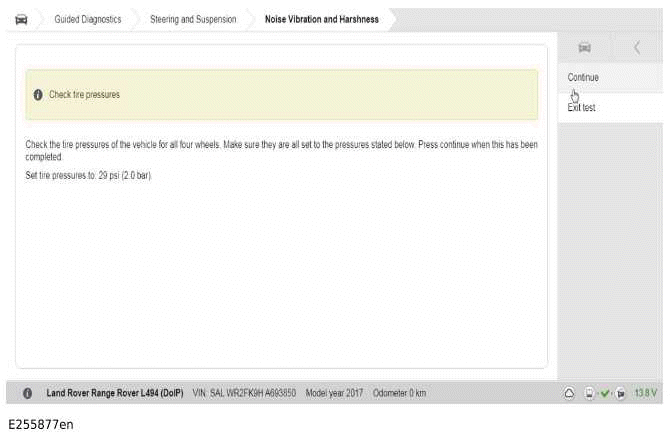Image resolution: width=672 pixels, height=442 pixels.
Task: Open the Guided Diagnostics breadcrumb
Action: coord(87,19)
